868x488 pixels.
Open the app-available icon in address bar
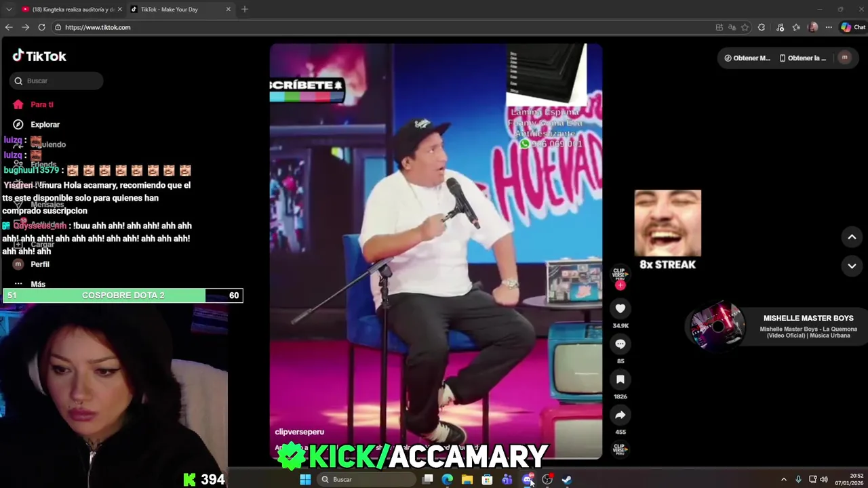[719, 27]
